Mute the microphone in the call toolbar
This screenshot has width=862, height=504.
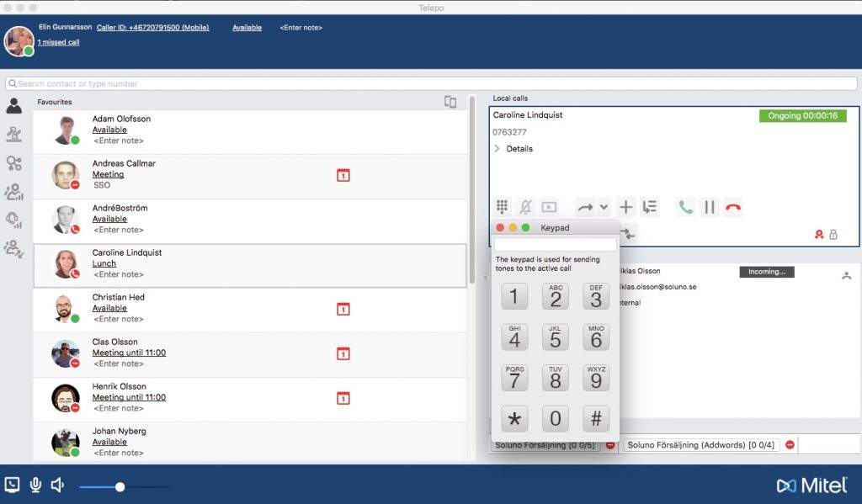click(525, 207)
